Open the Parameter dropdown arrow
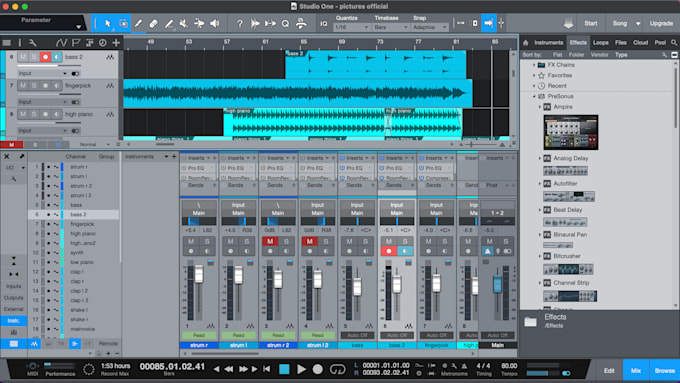The image size is (680, 383). (78, 27)
